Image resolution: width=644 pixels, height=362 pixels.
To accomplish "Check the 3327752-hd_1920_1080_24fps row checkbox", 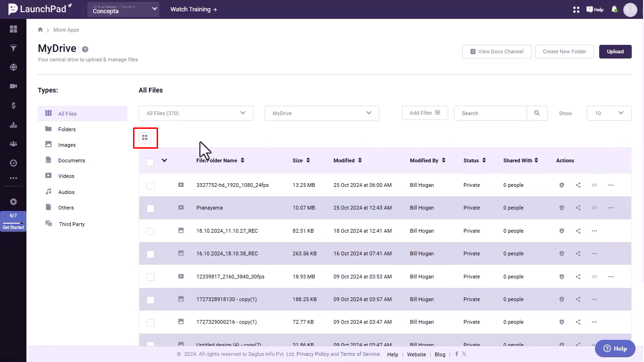I will tap(151, 186).
